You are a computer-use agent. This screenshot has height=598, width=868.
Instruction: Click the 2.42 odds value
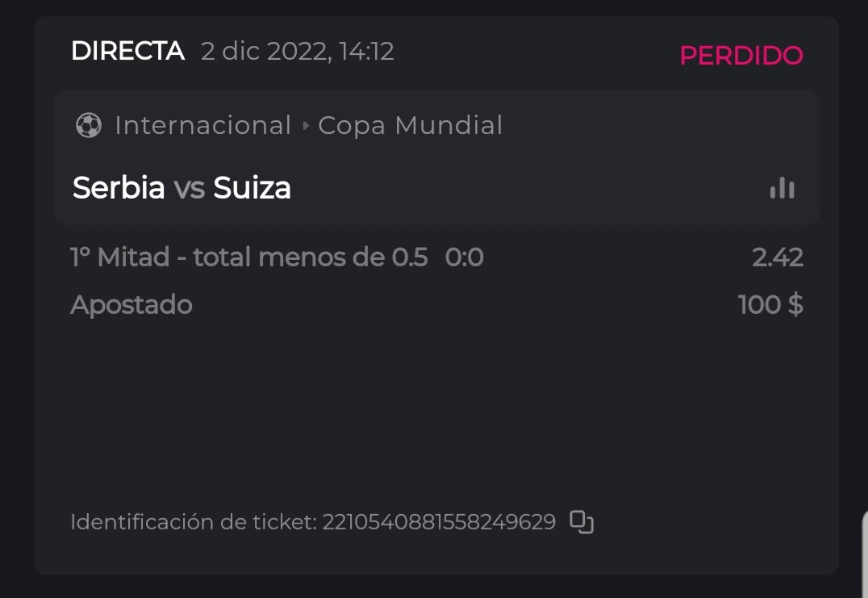coord(777,257)
